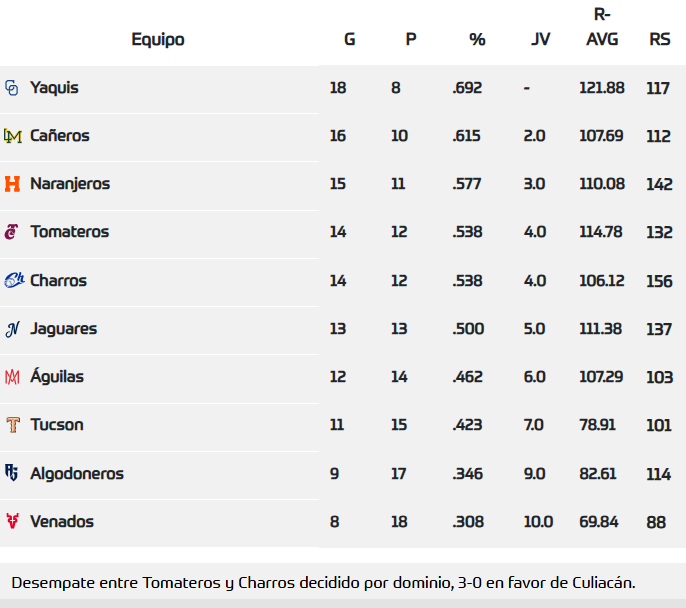Open the Yaquis team name link
Image resolution: width=686 pixels, height=608 pixels.
click(54, 88)
